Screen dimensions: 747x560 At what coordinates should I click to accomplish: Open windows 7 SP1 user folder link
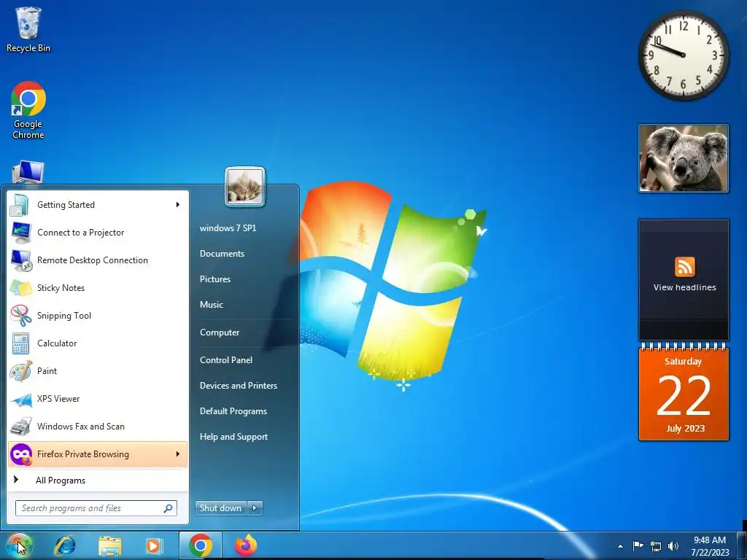click(228, 228)
